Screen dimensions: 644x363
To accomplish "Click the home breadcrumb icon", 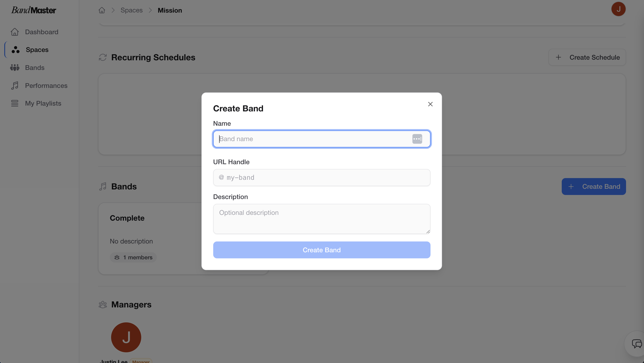I will 102,10.
